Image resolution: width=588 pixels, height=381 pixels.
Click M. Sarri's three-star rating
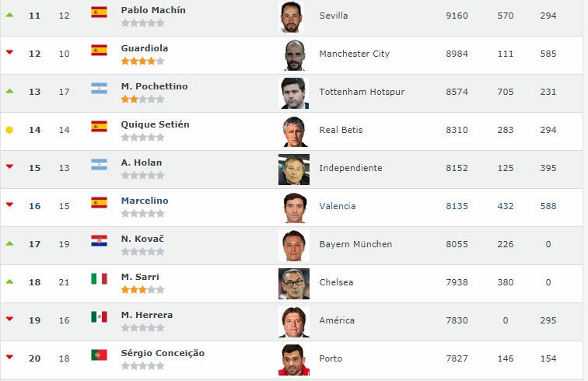pyautogui.click(x=142, y=289)
